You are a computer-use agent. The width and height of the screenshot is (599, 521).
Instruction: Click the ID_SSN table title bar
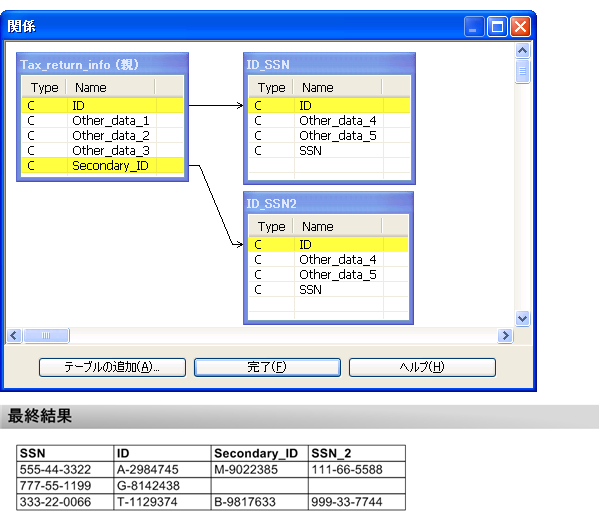pyautogui.click(x=329, y=65)
